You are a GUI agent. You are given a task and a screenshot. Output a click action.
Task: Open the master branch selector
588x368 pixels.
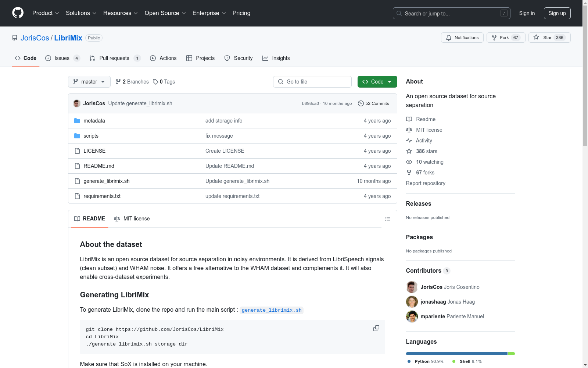pos(89,82)
